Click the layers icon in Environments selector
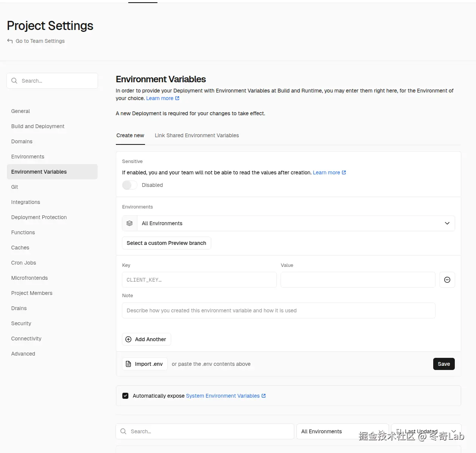 (x=130, y=223)
